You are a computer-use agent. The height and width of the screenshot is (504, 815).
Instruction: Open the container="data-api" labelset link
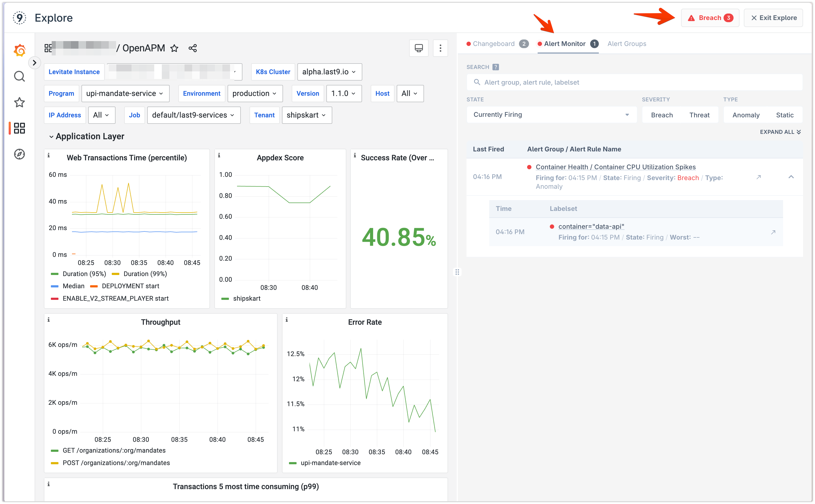click(591, 226)
